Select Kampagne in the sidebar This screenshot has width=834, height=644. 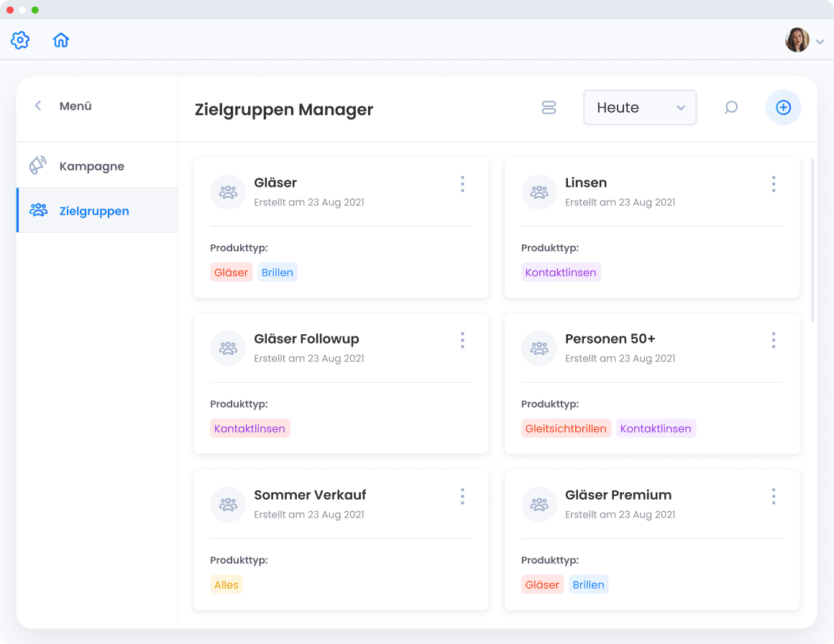click(x=91, y=166)
